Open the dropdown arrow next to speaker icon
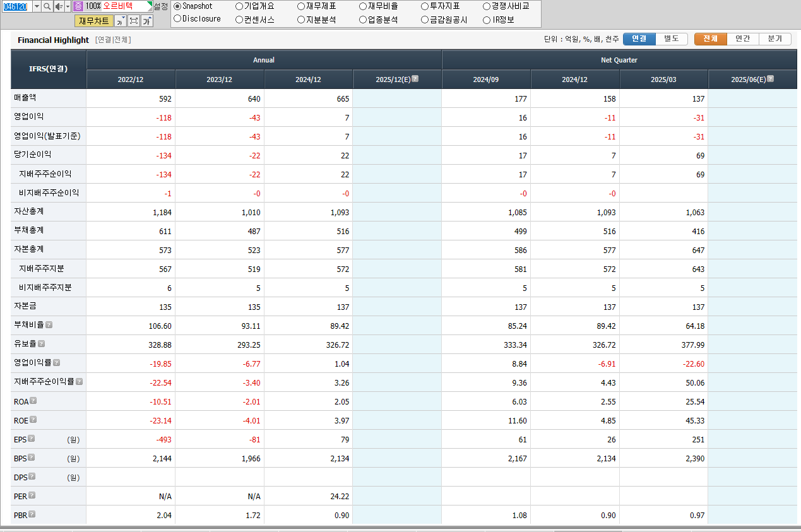Screen dimensions: 801x532 click(68, 6)
